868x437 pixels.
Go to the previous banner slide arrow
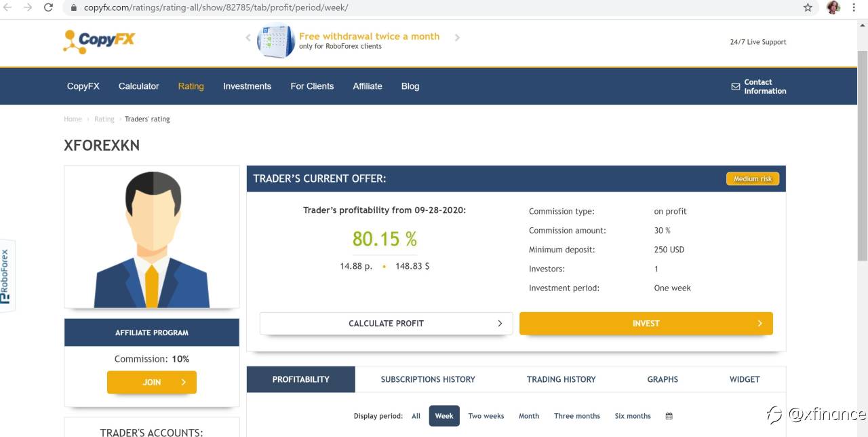tap(248, 38)
